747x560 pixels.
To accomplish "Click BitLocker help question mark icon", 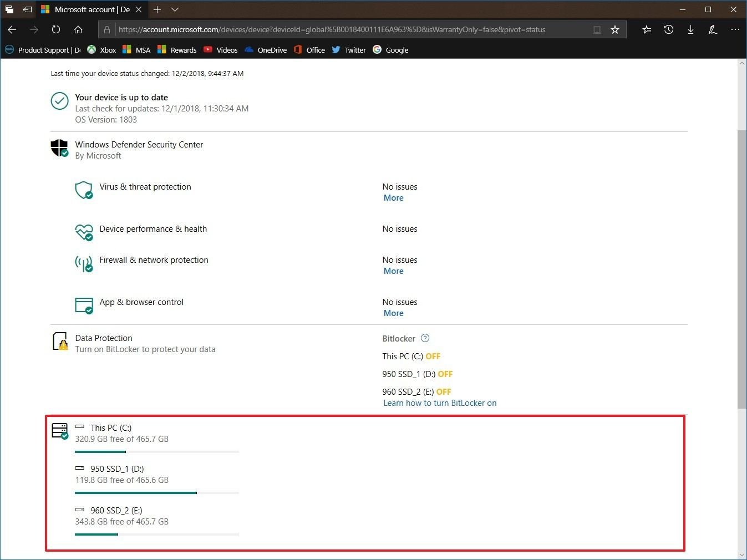I will (x=425, y=338).
